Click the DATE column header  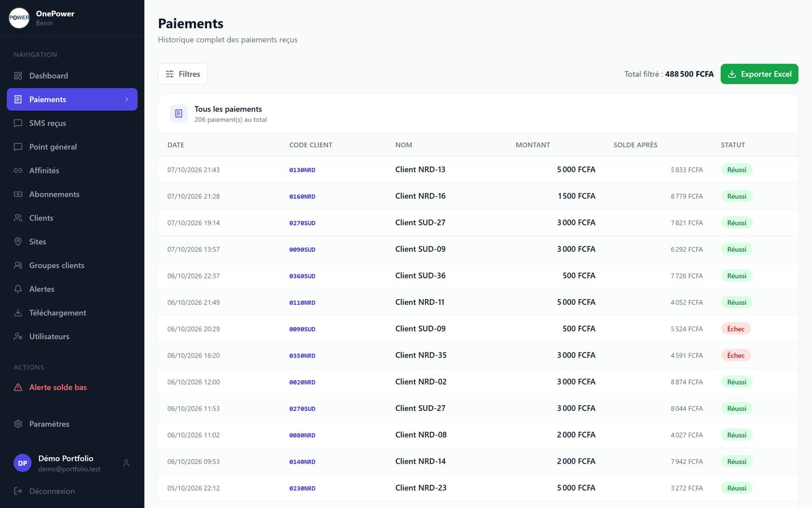point(176,145)
